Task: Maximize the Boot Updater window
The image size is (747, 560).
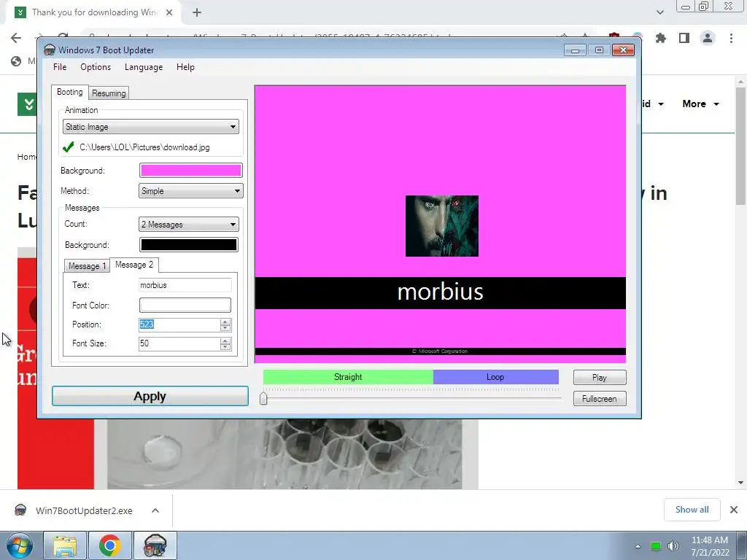Action: [x=599, y=50]
